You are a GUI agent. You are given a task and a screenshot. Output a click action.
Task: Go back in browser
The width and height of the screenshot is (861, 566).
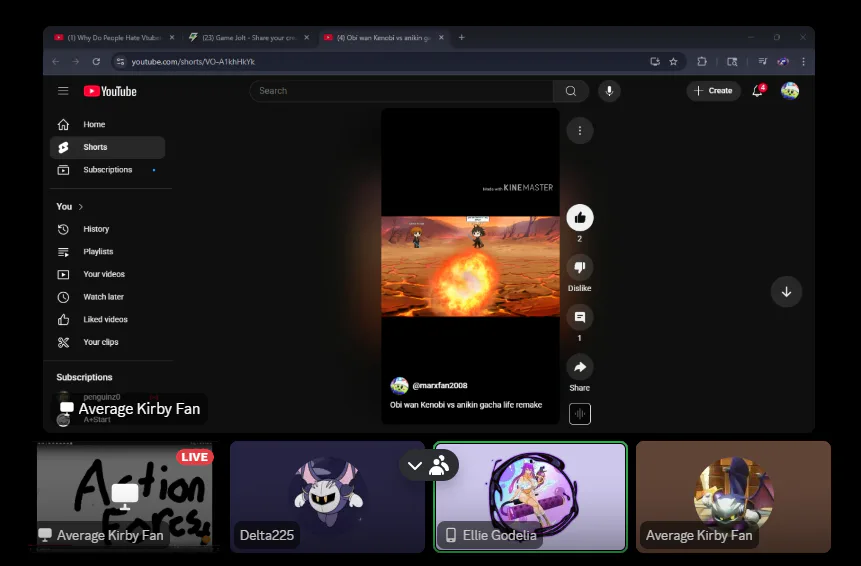[x=55, y=62]
